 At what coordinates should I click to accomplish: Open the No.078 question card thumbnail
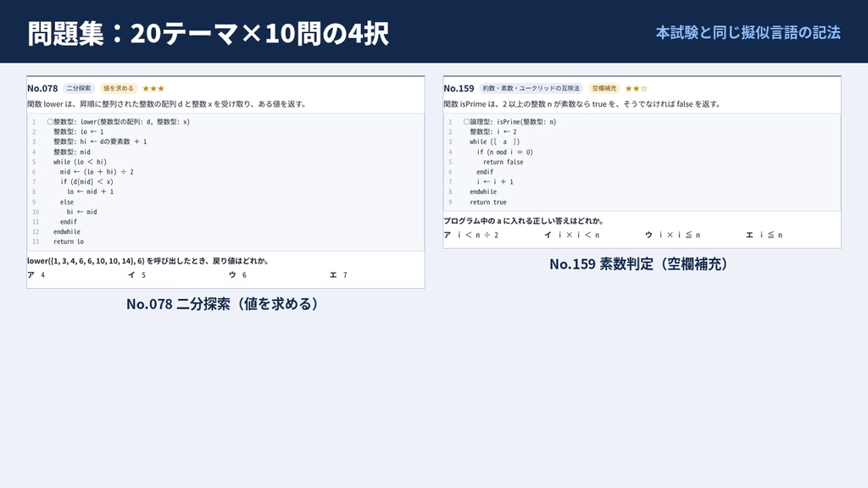click(x=225, y=182)
